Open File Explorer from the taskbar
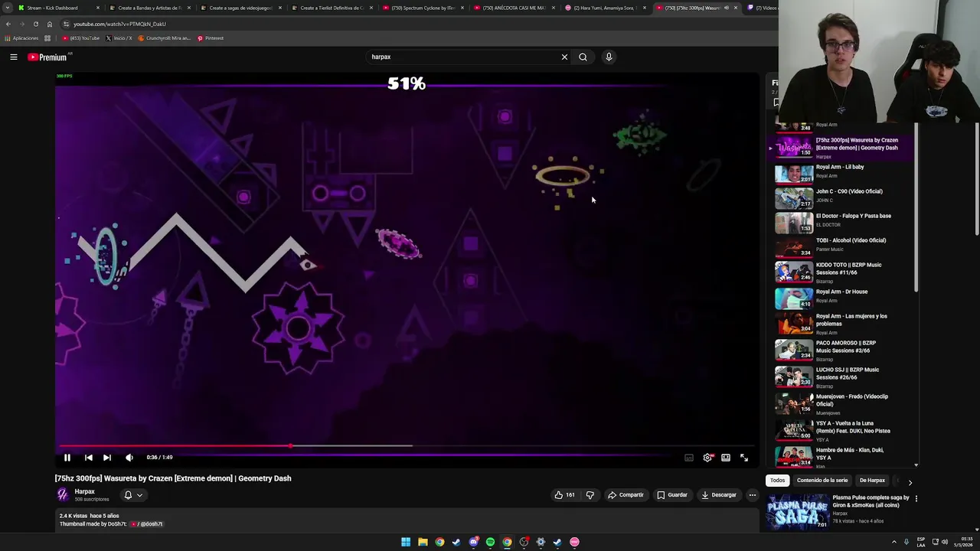Viewport: 980px width, 551px height. click(423, 542)
